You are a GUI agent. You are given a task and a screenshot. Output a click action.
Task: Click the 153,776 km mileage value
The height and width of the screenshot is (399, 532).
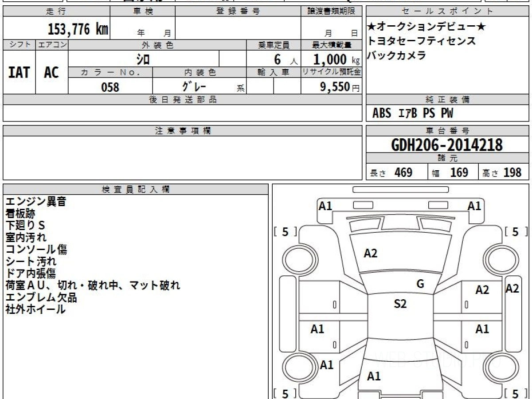[78, 29]
